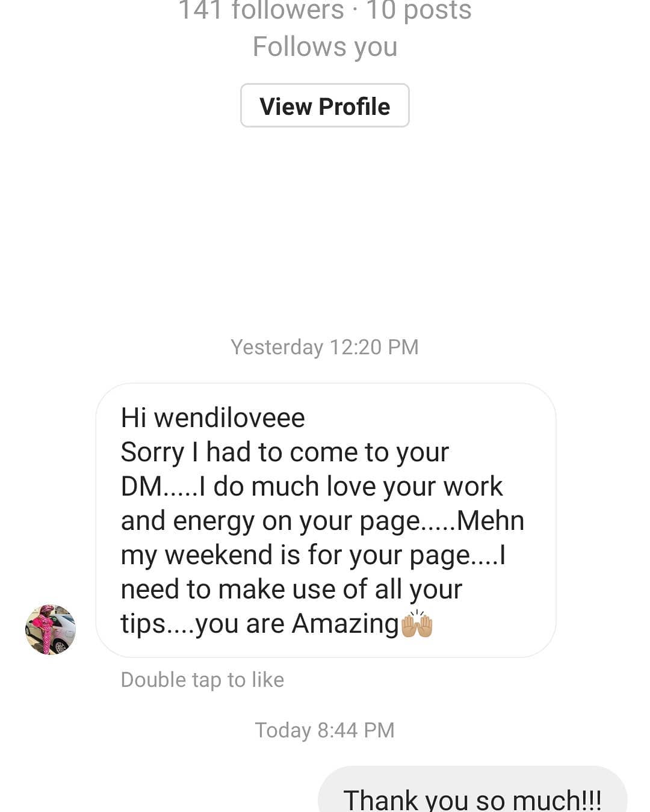Click the word "tips" in the message

pos(143,624)
